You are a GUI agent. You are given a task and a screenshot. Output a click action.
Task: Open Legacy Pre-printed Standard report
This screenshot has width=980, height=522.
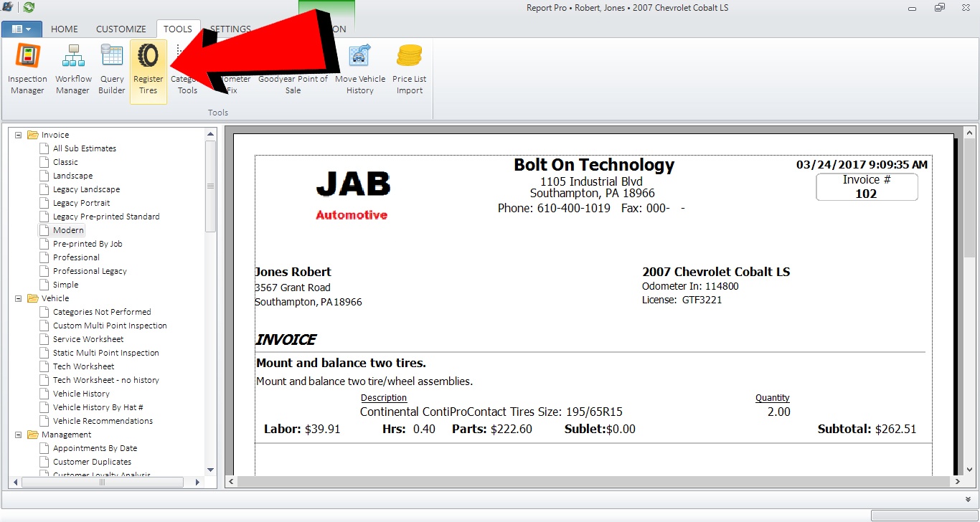[106, 217]
